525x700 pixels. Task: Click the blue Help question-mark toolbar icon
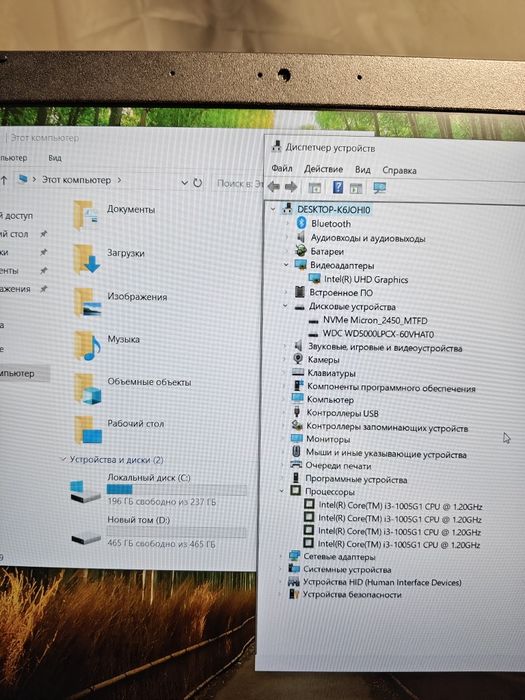(338, 187)
